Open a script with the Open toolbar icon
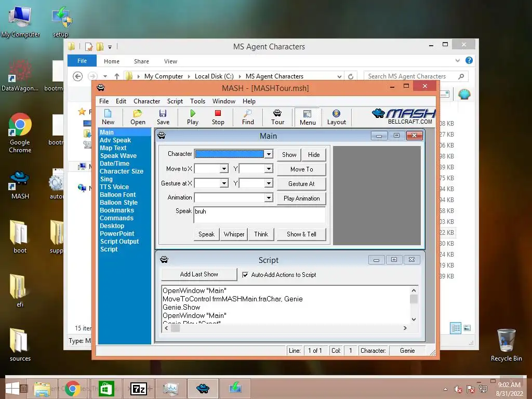The width and height of the screenshot is (532, 399). [x=138, y=117]
